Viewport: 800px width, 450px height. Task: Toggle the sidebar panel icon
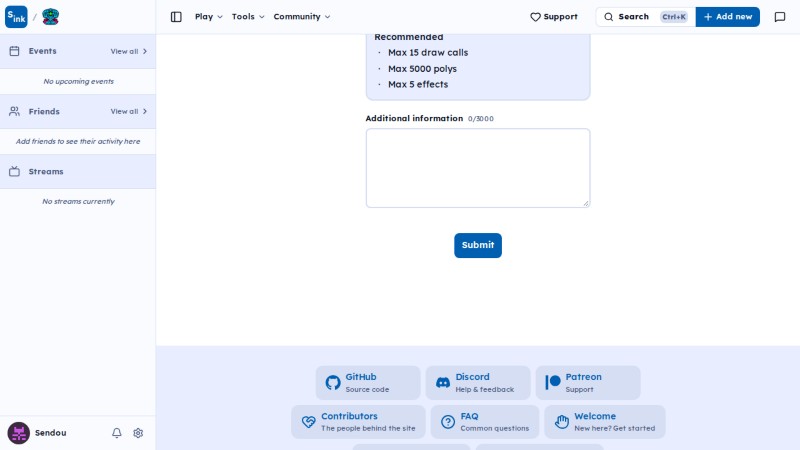(x=176, y=17)
